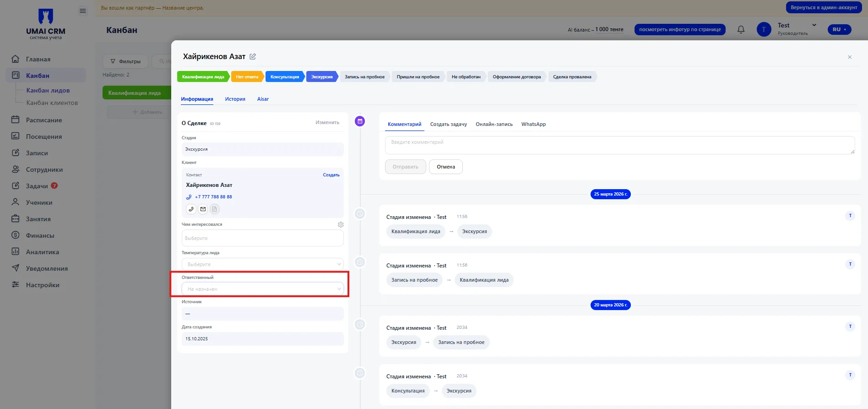Click посмотреть инфотур по странице button

tap(680, 29)
